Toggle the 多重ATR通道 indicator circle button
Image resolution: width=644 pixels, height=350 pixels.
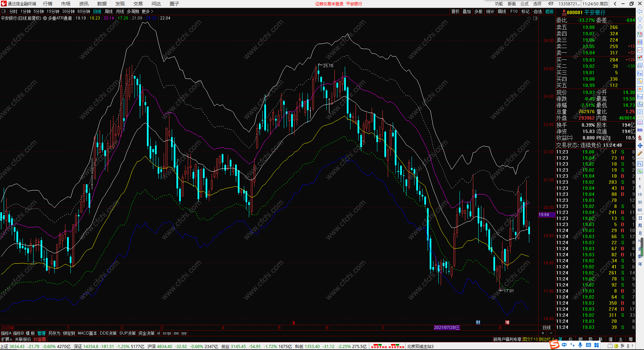pyautogui.click(x=45, y=18)
